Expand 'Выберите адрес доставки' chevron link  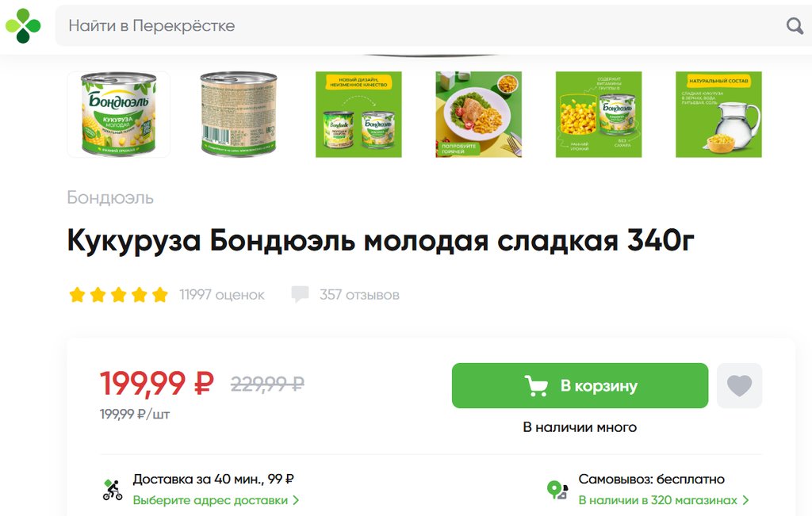click(x=216, y=500)
